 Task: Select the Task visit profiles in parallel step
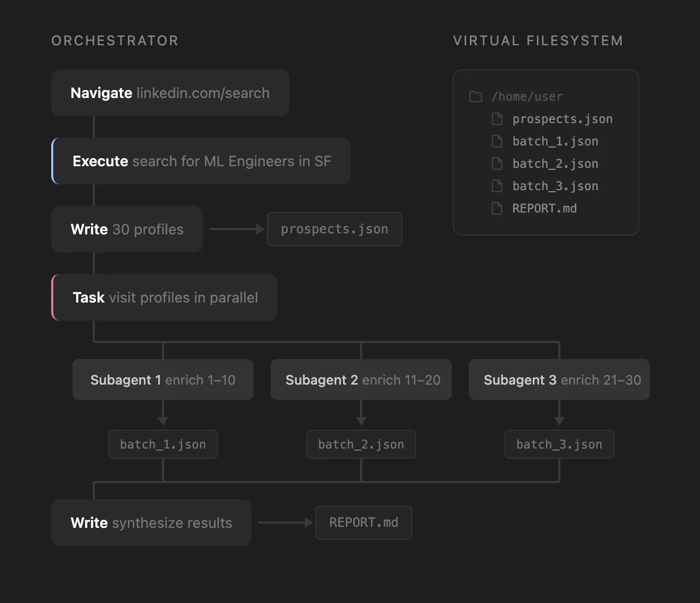pos(164,297)
